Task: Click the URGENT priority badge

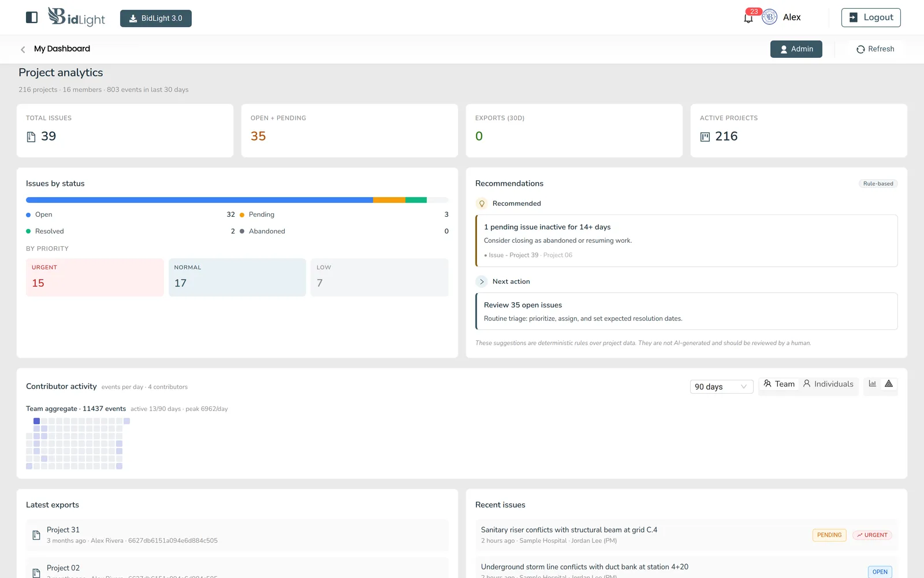Action: [872, 535]
